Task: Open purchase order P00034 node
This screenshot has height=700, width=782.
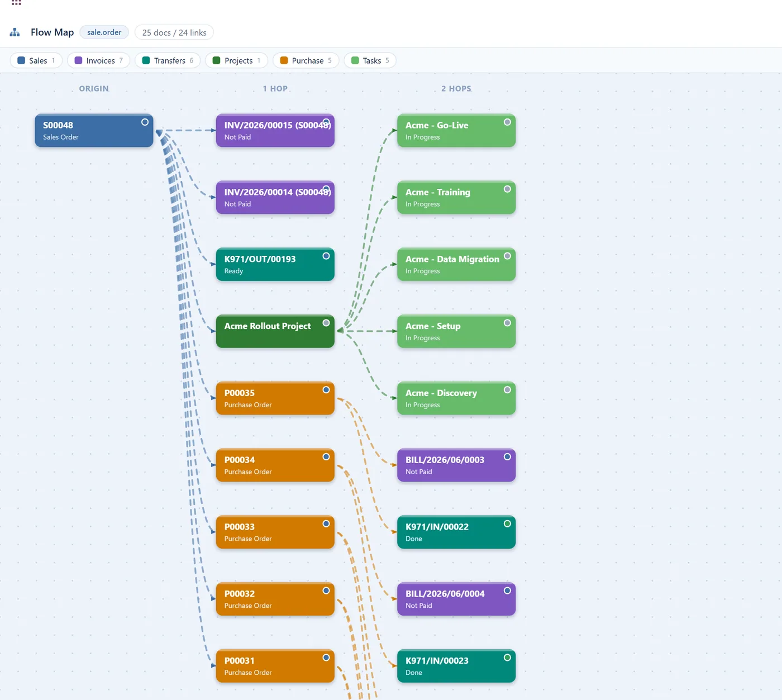Action: pos(275,465)
